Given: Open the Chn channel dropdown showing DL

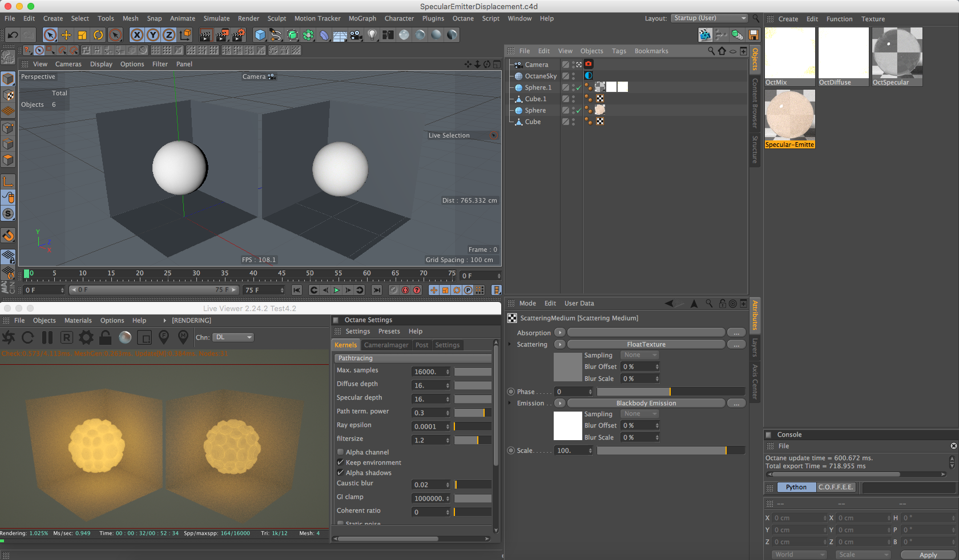Looking at the screenshot, I should point(233,337).
